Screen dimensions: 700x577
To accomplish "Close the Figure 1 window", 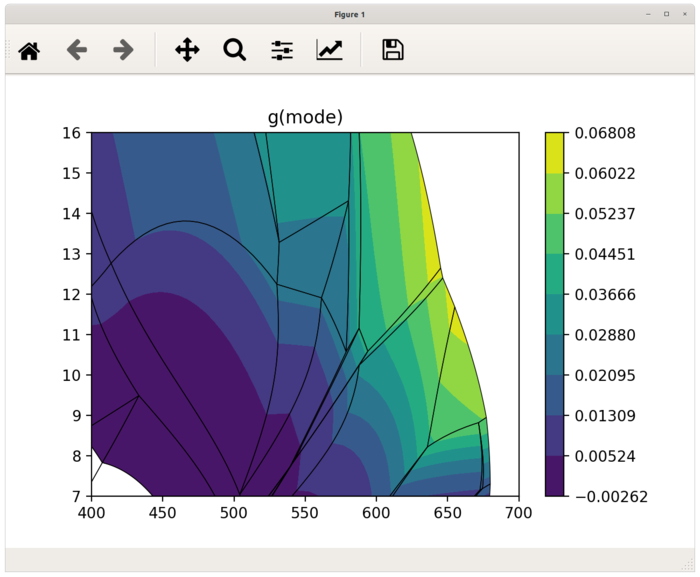I will pos(685,14).
